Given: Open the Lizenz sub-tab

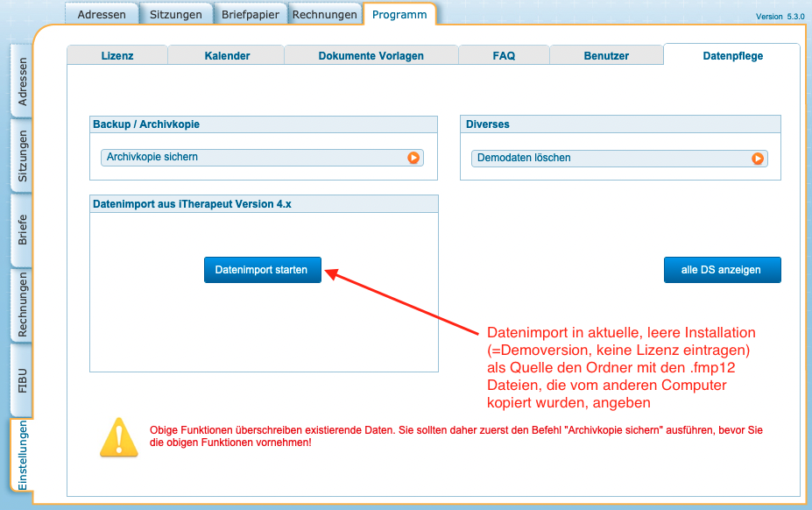Looking at the screenshot, I should click(117, 55).
